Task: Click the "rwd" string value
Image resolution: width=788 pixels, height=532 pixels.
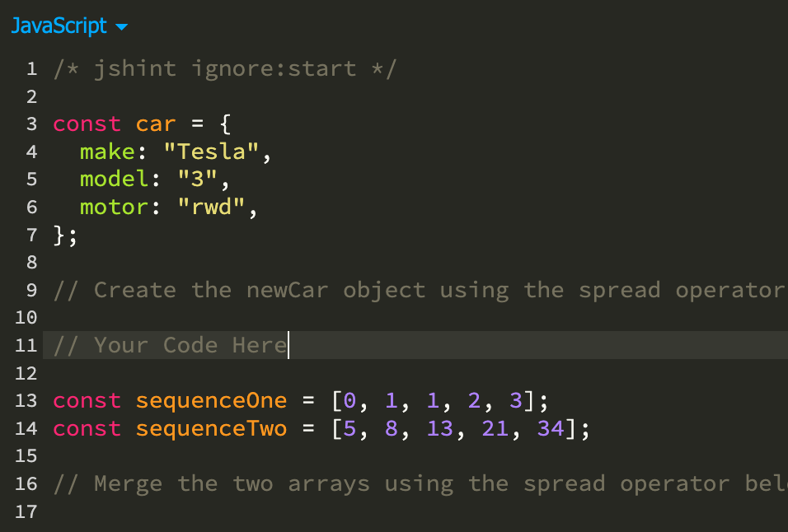Action: click(212, 207)
